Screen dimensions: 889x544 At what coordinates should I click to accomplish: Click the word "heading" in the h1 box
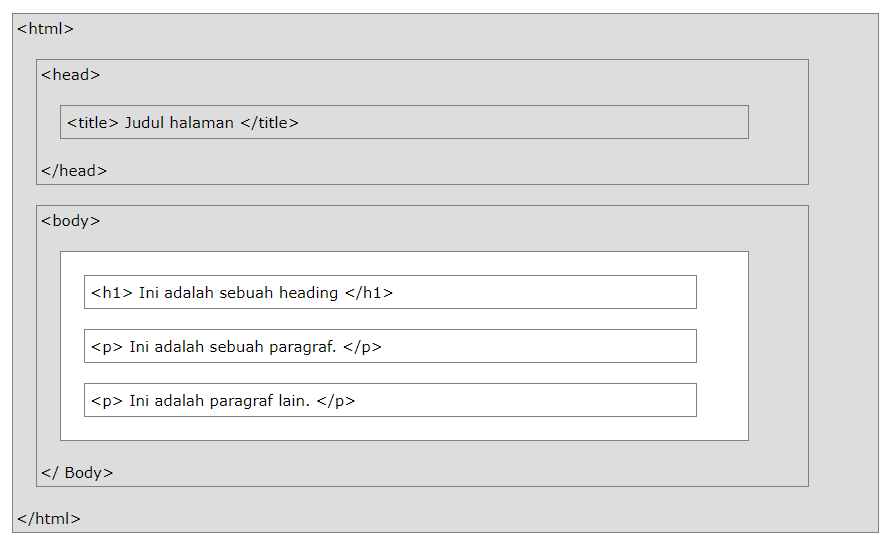[x=309, y=293]
